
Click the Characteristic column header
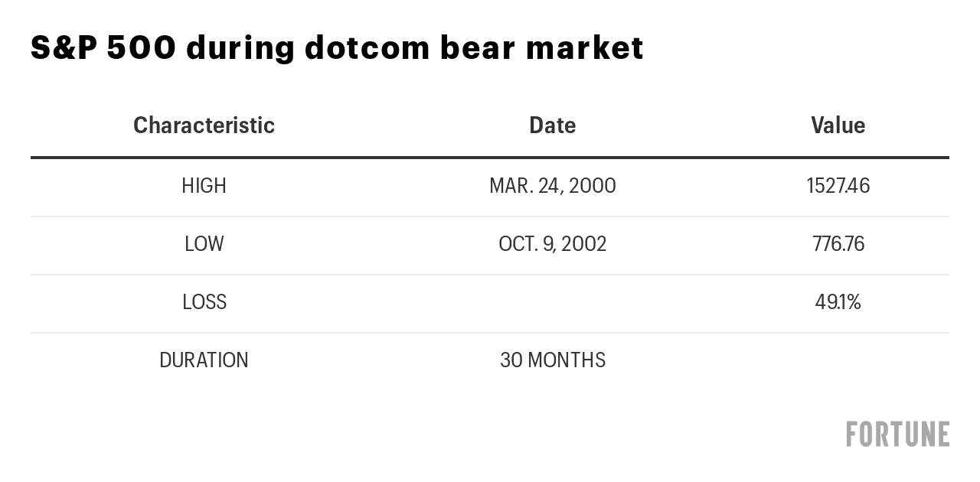click(204, 125)
